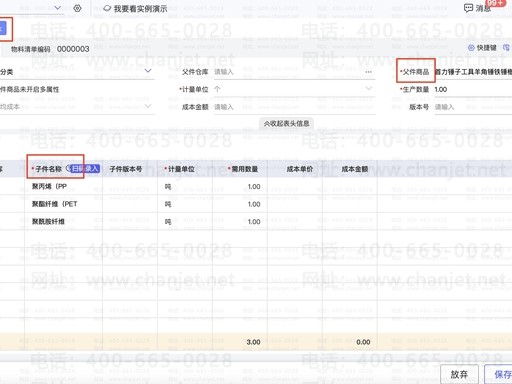Image resolution: width=512 pixels, height=384 pixels.
Task: Select the 子件名称 column header
Action: [49, 169]
